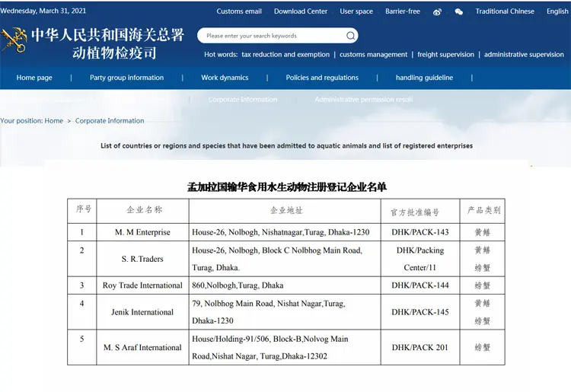Open the WeChat icon link
571x392 pixels.
[458, 12]
